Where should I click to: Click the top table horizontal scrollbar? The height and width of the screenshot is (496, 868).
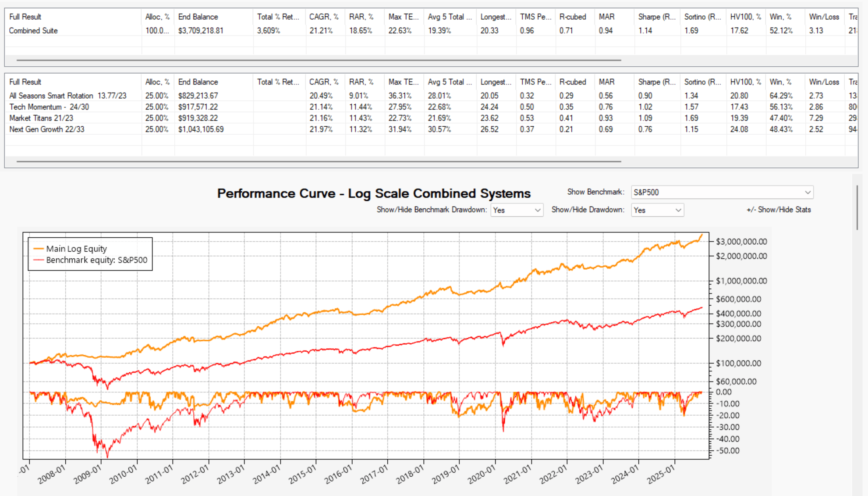(319, 60)
